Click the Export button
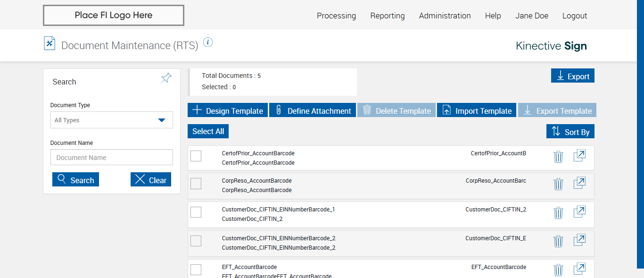 [573, 76]
